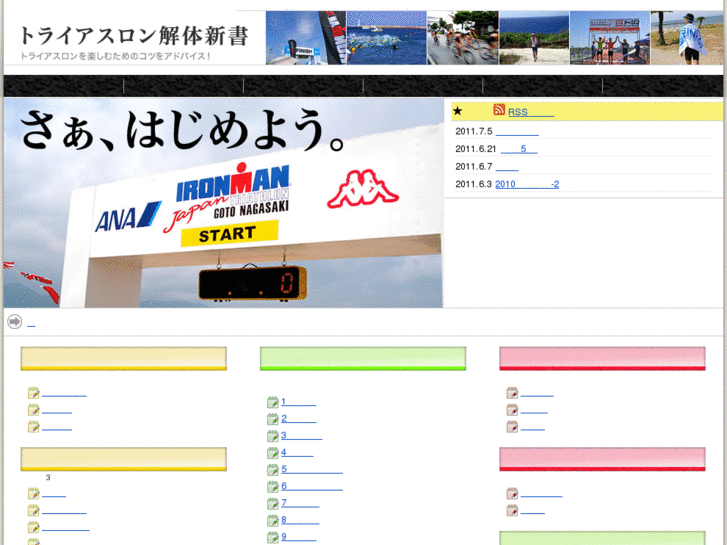Click the Ironman Japan start gate banner image
The image size is (727, 545).
click(223, 203)
